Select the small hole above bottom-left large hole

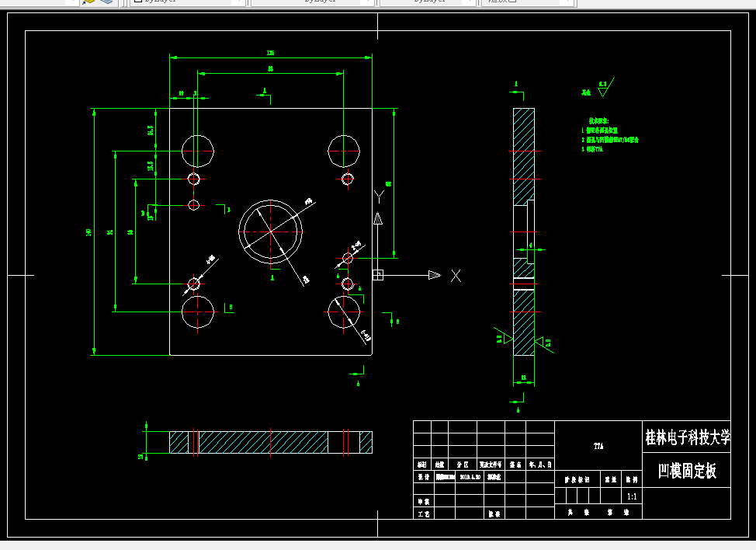coord(194,284)
